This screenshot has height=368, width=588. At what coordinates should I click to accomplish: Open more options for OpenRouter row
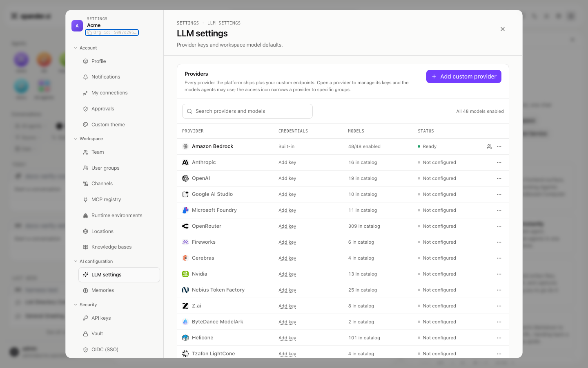[499, 226]
